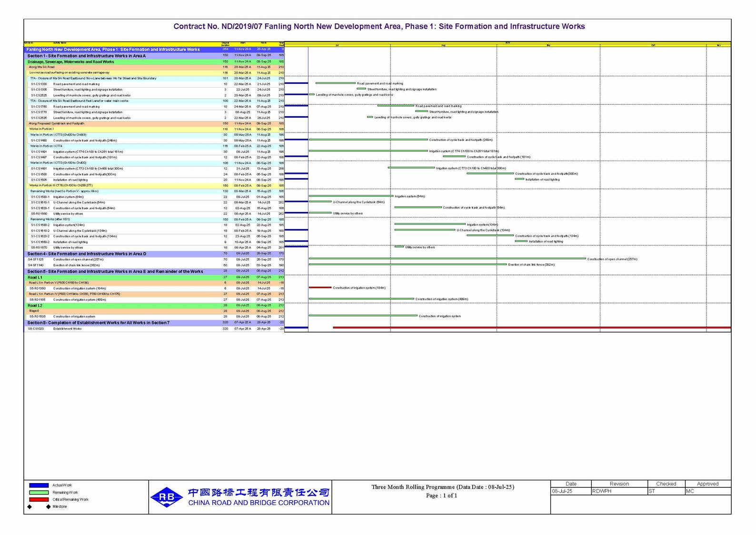
Task: Click activity ID S1-CS1770
Action: coord(39,112)
